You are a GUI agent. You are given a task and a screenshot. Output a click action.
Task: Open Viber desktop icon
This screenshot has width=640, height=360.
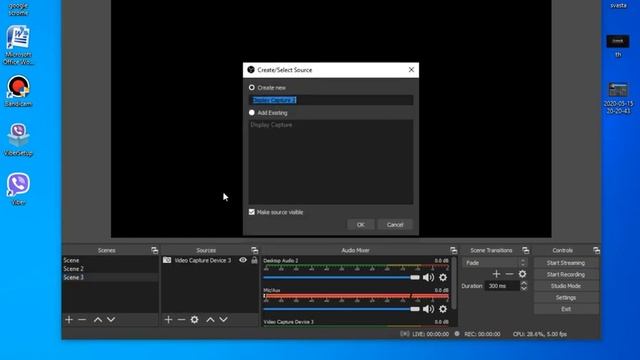(x=18, y=189)
